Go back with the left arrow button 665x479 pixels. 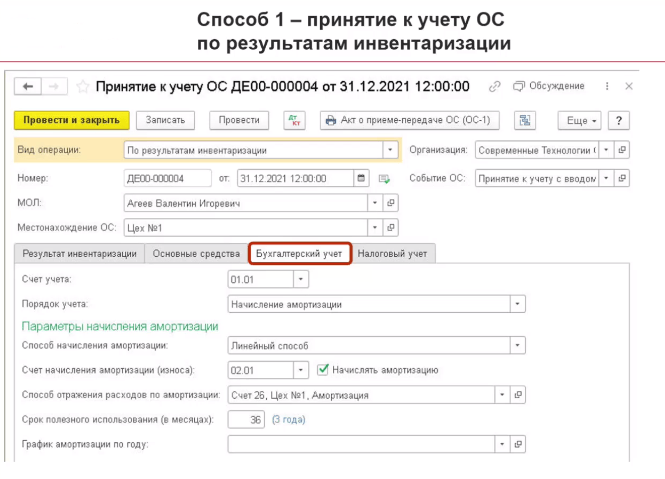pos(28,87)
